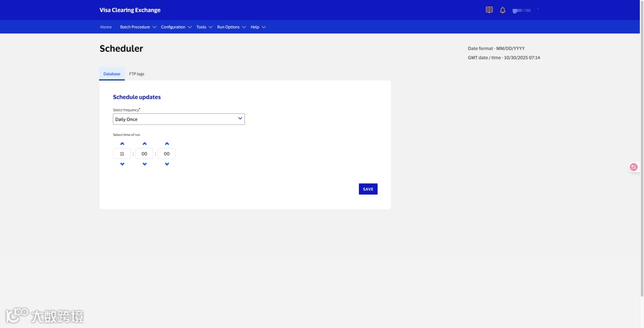Click the minutes input field
This screenshot has width=644, height=328.
144,153
